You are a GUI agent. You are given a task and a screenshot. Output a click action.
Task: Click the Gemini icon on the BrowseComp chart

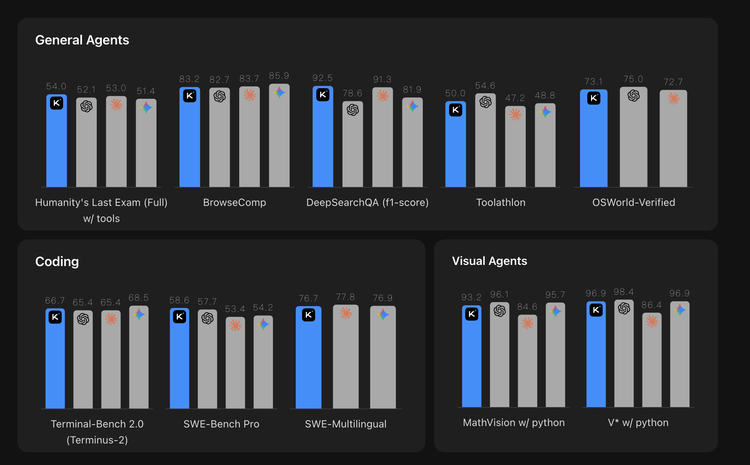click(279, 92)
